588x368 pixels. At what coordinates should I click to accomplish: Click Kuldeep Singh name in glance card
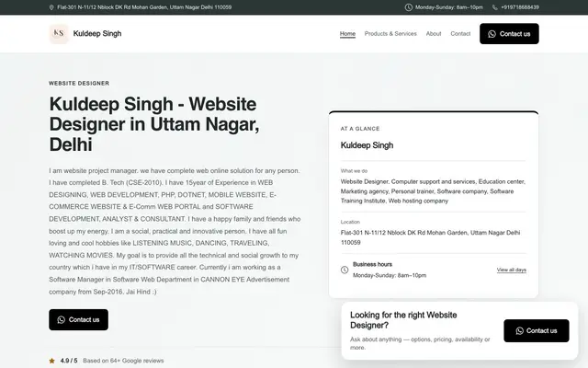tap(367, 145)
